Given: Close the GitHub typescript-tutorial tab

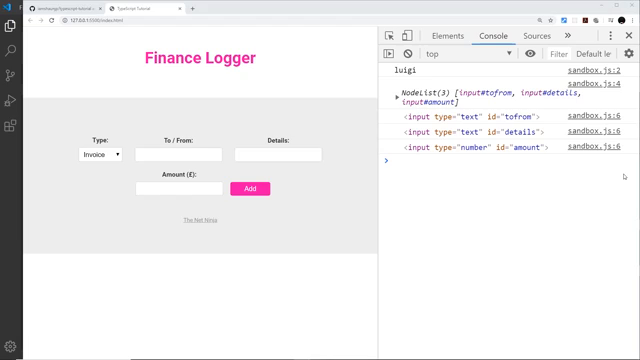Looking at the screenshot, I should (x=100, y=9).
